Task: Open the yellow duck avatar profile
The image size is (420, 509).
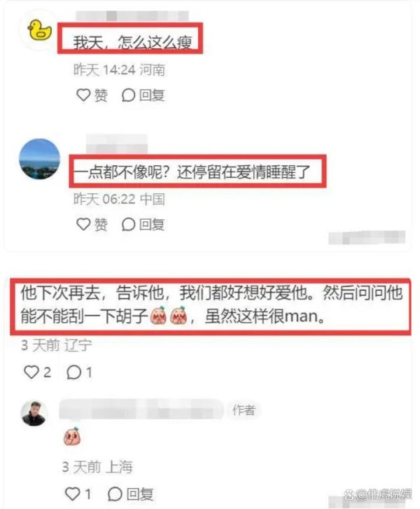Action: pos(40,30)
